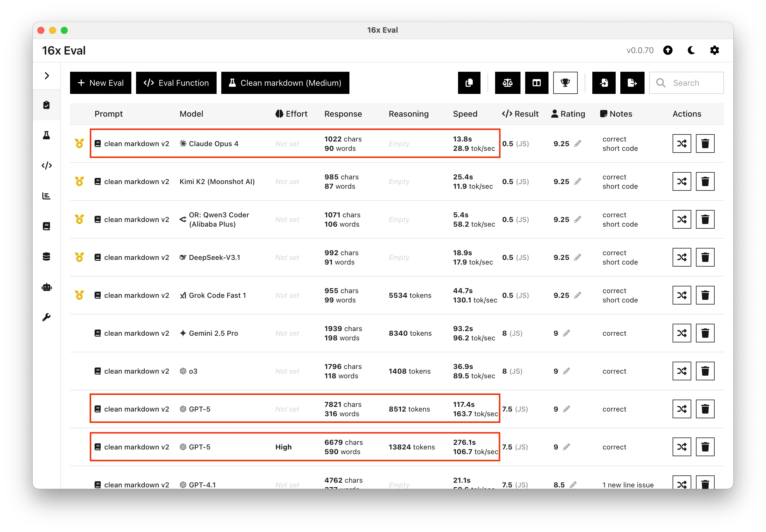766x532 pixels.
Task: Expand the sidebar with the chevron arrow
Action: [x=47, y=76]
